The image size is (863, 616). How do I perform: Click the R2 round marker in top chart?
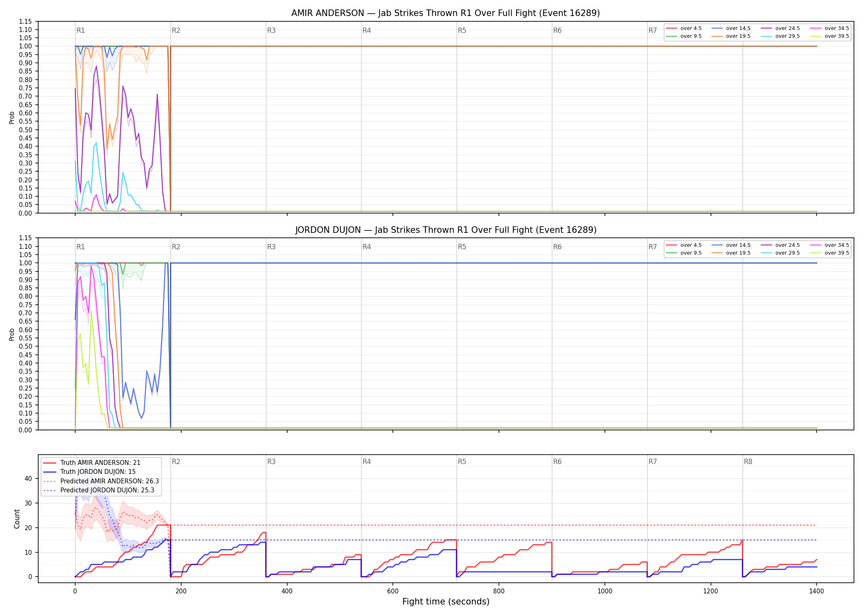click(x=176, y=30)
